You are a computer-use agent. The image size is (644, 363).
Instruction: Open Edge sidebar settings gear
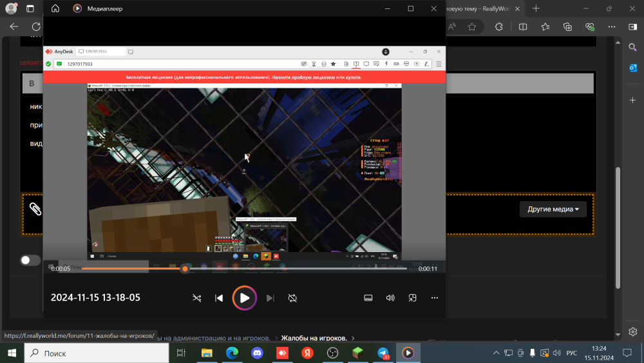632,331
